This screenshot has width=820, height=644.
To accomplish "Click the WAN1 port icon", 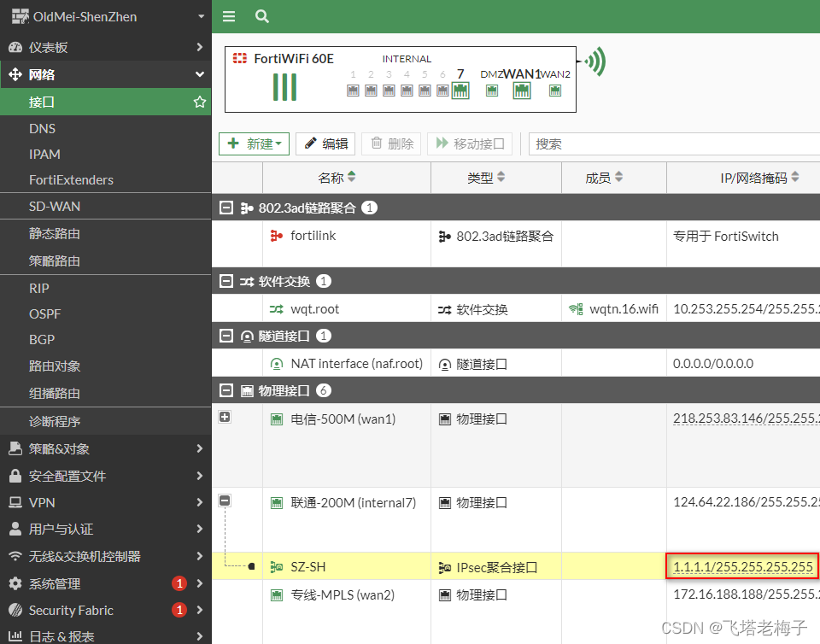I will click(521, 91).
